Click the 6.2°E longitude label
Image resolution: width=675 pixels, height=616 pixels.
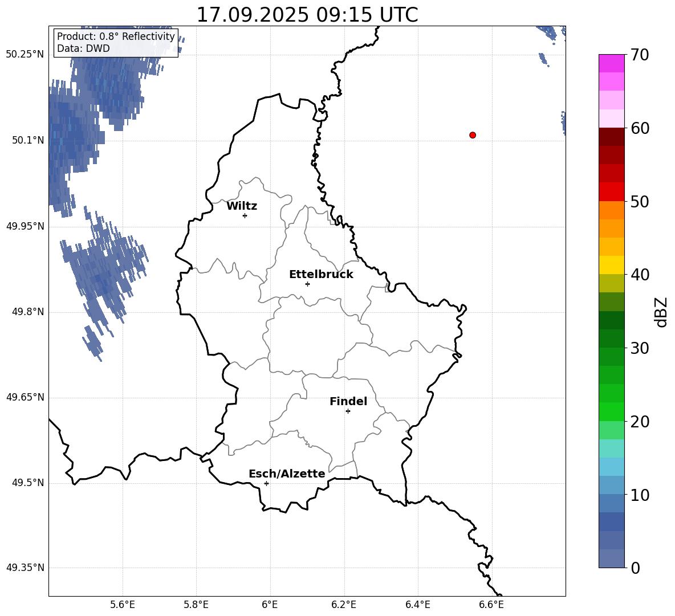click(344, 605)
